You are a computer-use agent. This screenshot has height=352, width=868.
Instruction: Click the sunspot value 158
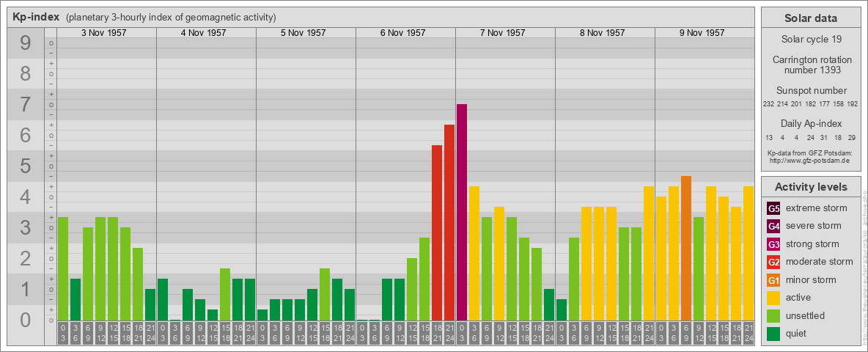click(839, 104)
